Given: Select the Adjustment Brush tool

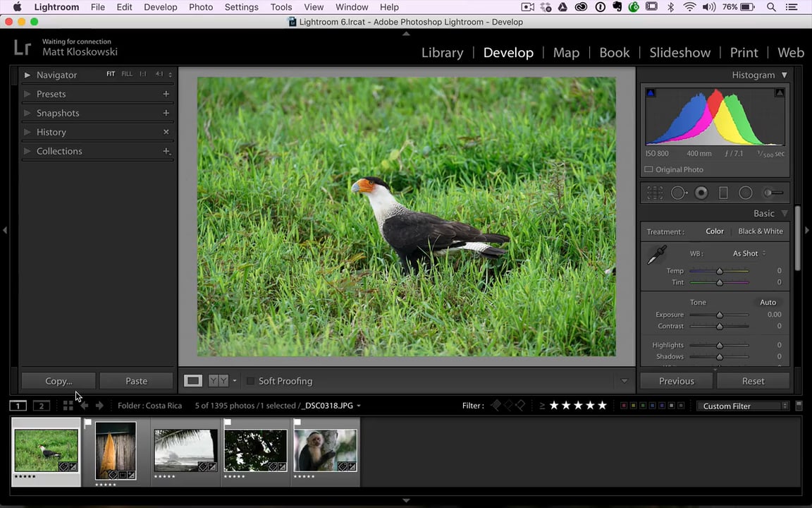Looking at the screenshot, I should (x=773, y=193).
